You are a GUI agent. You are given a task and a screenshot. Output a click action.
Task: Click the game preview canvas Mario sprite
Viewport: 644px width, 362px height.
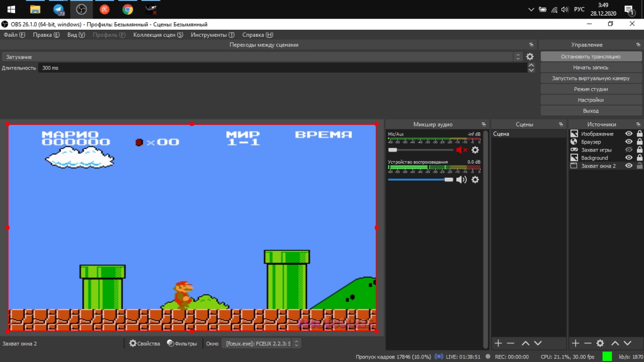(x=183, y=295)
